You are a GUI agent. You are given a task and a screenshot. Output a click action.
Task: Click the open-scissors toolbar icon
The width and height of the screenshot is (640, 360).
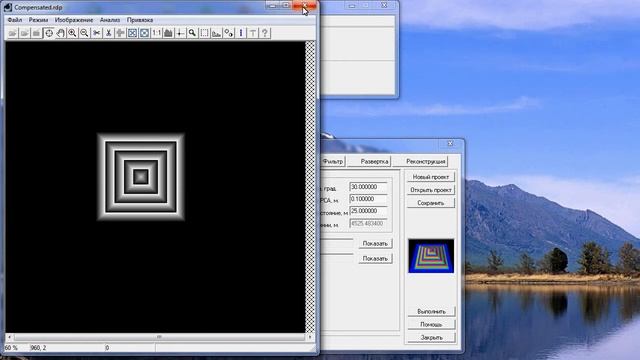click(x=96, y=33)
